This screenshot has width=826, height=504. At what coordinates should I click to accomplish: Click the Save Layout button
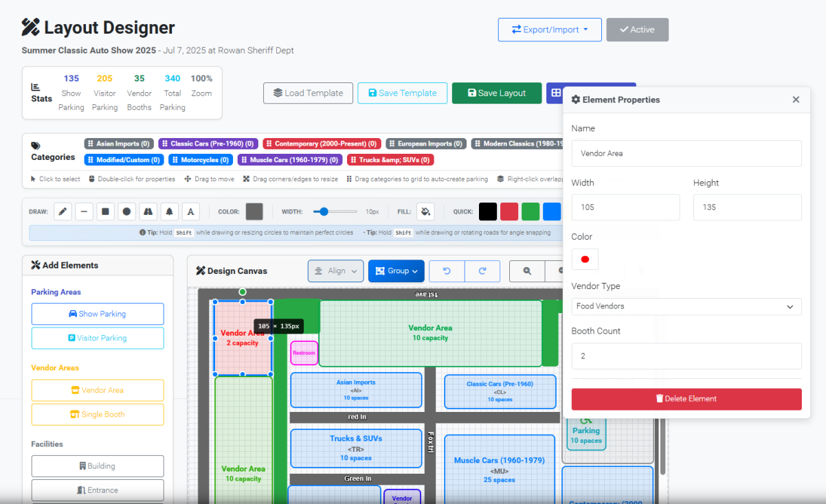pyautogui.click(x=496, y=93)
